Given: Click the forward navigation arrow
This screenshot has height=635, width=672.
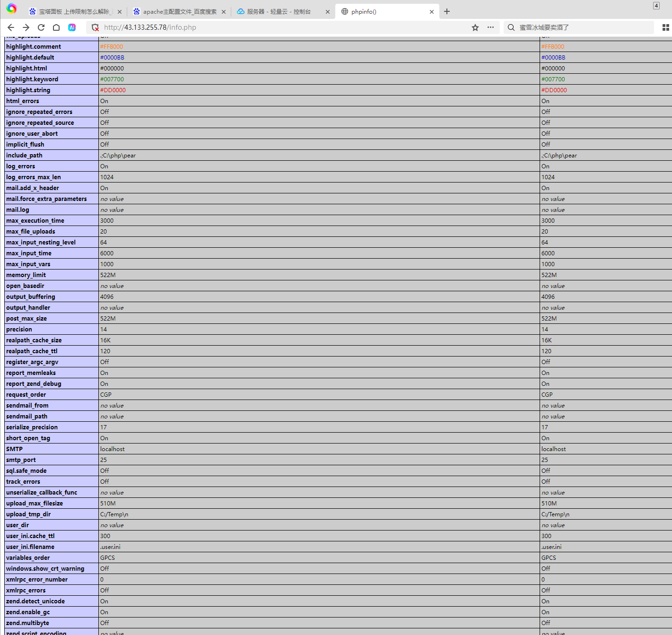Looking at the screenshot, I should [x=26, y=27].
